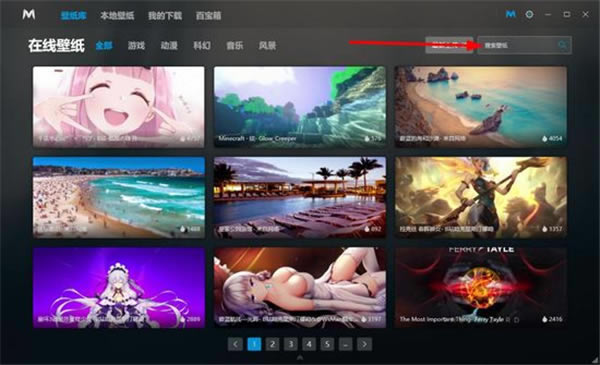Click the Minecraft - Glow_Creeper caption
This screenshot has width=600, height=365.
click(x=257, y=139)
